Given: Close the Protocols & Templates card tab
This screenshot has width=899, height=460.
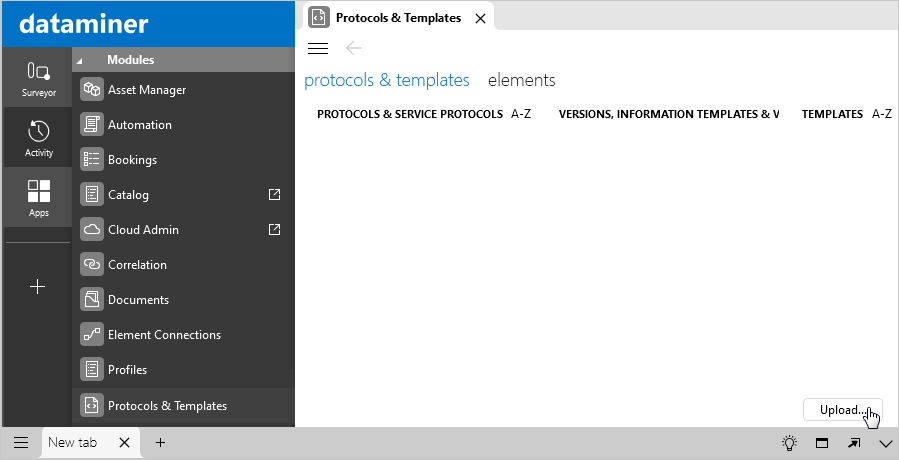Looking at the screenshot, I should tap(480, 18).
